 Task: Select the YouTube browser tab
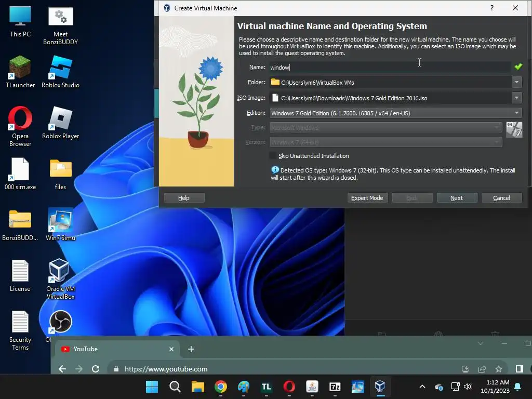116,349
